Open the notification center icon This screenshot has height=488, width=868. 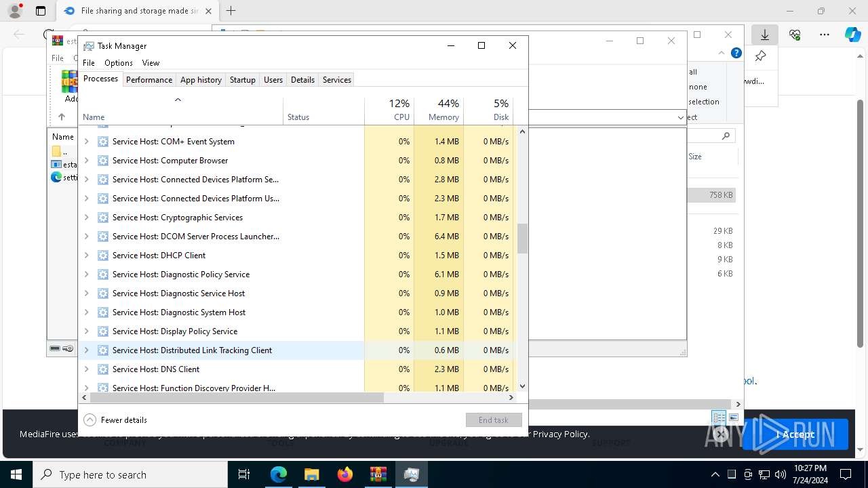point(846,474)
